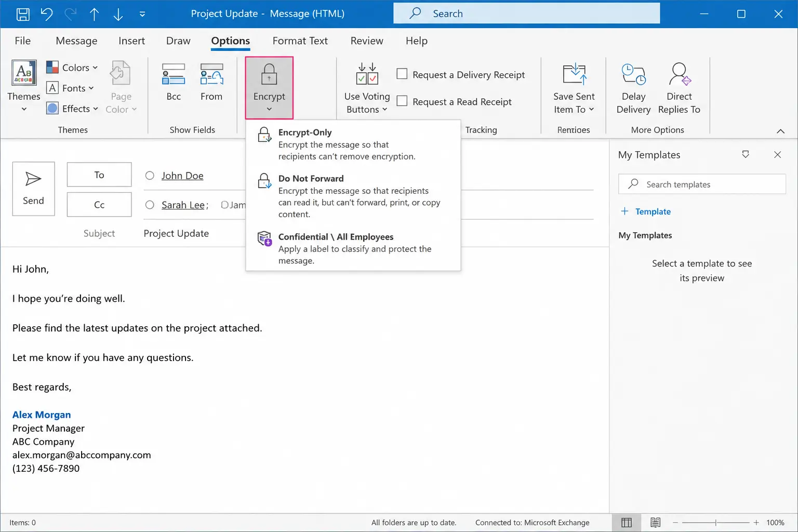The image size is (798, 532).
Task: Go to next item with down arrow
Action: pyautogui.click(x=118, y=14)
